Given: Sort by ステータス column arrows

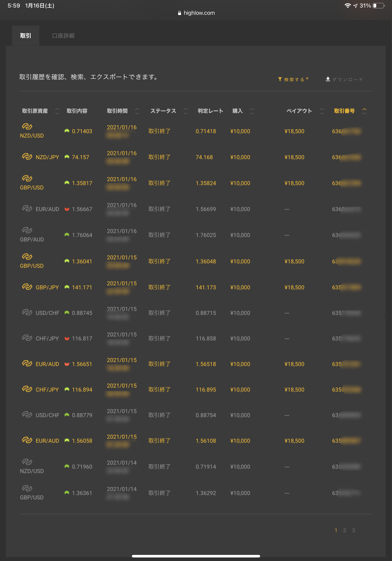Looking at the screenshot, I should click(x=185, y=111).
